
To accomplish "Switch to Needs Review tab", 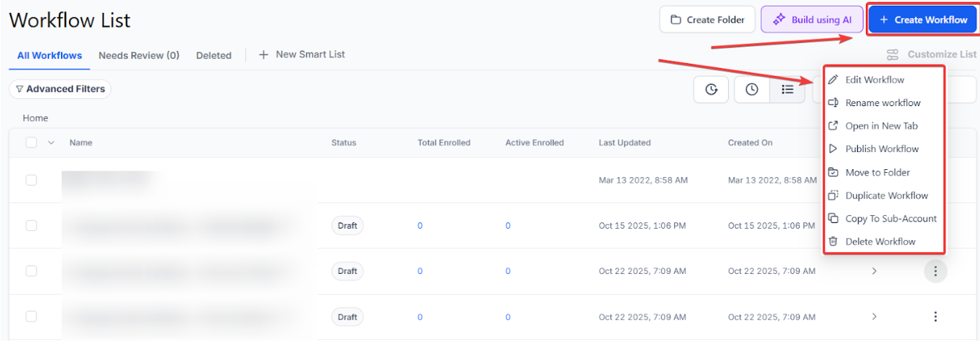I will pos(139,55).
